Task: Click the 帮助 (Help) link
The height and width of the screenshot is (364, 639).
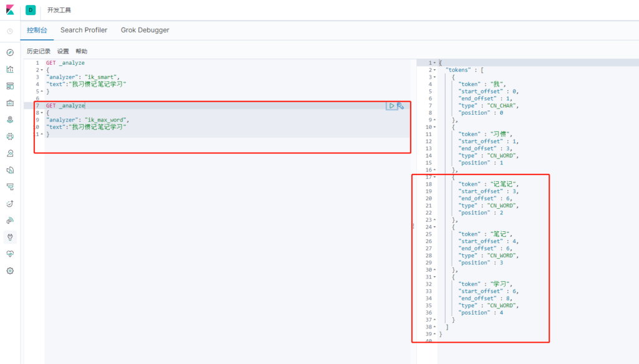Action: (82, 51)
